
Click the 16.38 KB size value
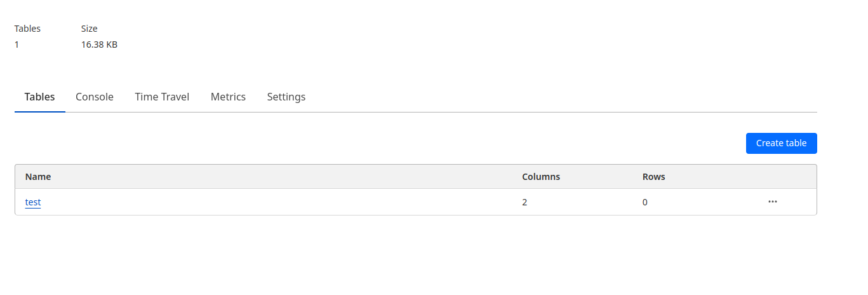(99, 45)
